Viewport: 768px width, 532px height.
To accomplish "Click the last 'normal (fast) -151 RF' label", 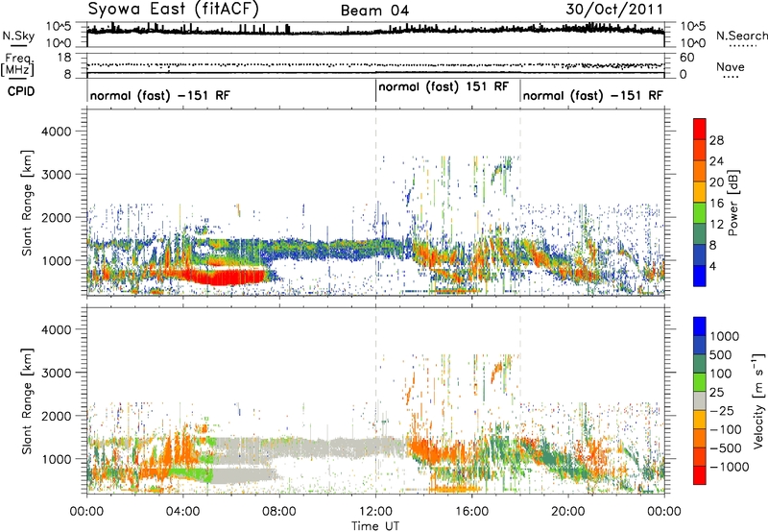I will [593, 95].
